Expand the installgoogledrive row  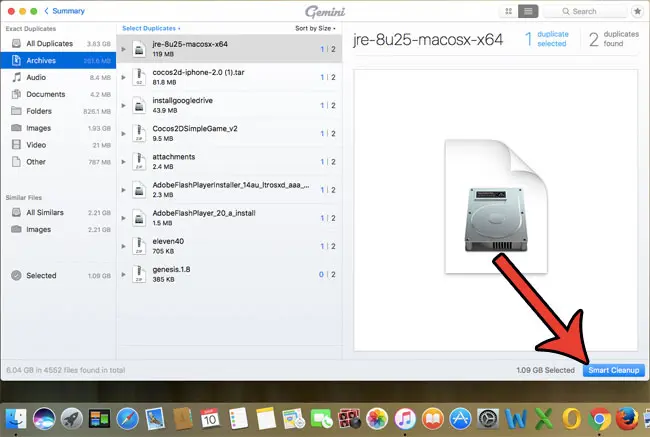point(124,105)
